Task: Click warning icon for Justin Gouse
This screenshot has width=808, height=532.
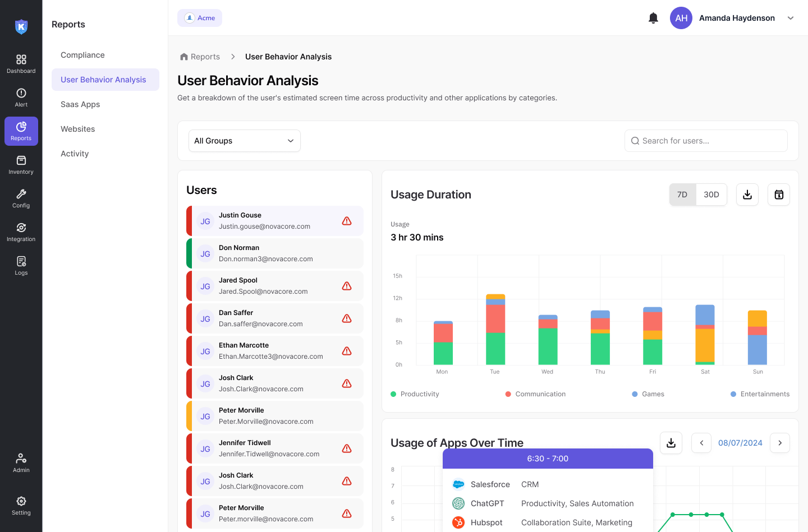Action: click(x=347, y=221)
